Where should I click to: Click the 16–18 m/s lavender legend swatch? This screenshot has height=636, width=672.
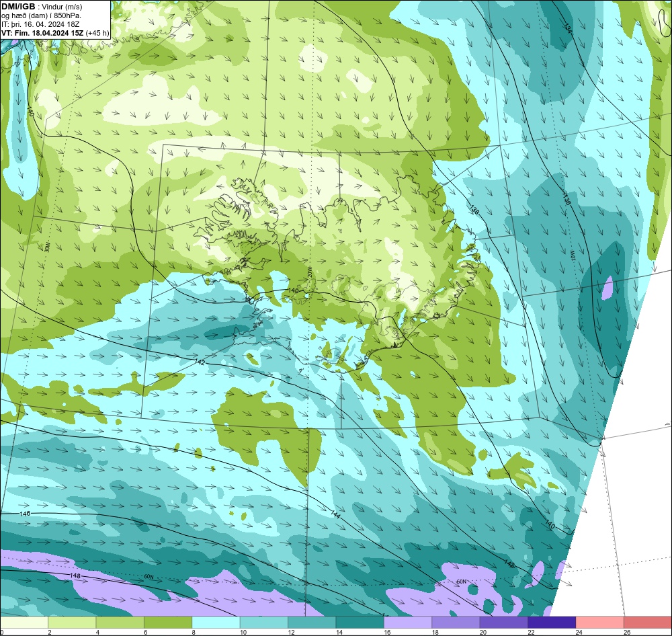408,622
